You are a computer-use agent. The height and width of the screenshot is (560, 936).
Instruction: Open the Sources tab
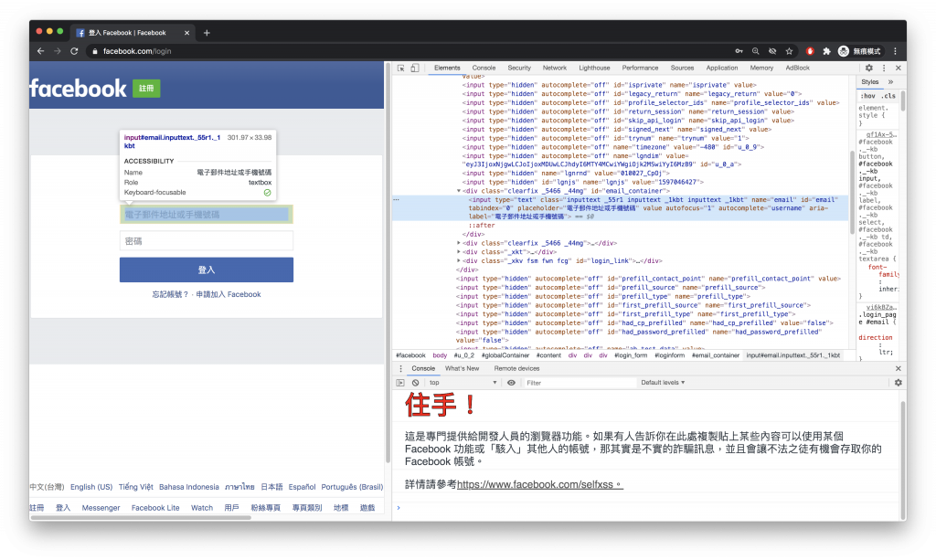(682, 68)
